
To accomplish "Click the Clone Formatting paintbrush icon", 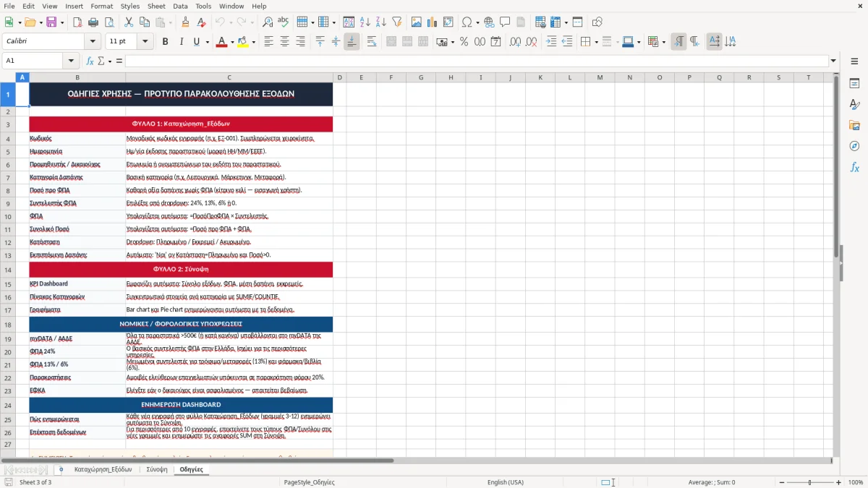I will point(185,22).
